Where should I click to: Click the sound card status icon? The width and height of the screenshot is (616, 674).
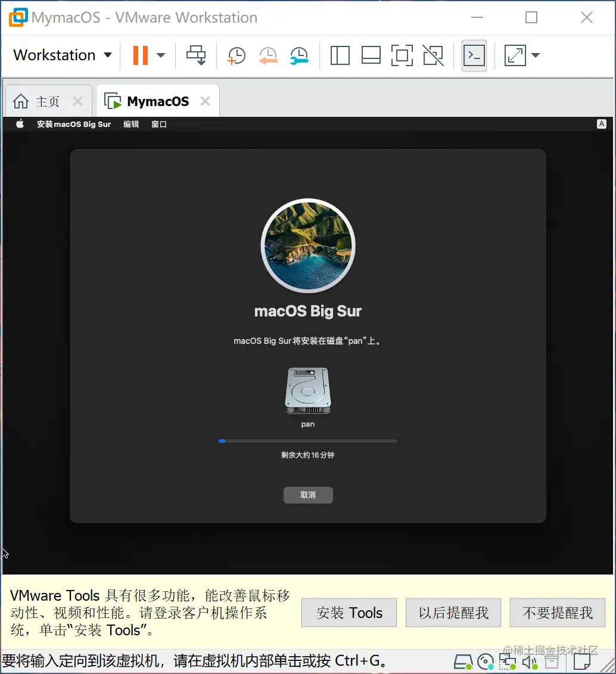coord(530,663)
